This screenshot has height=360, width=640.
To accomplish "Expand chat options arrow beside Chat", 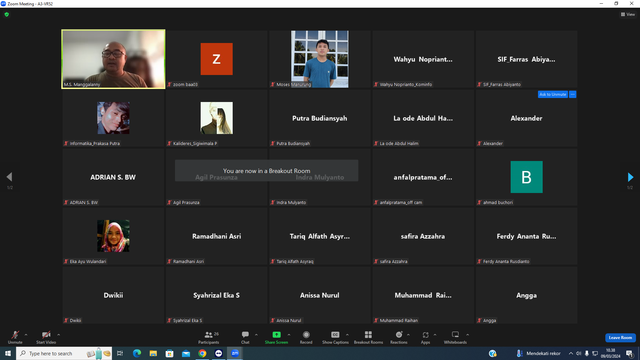I will click(x=256, y=335).
